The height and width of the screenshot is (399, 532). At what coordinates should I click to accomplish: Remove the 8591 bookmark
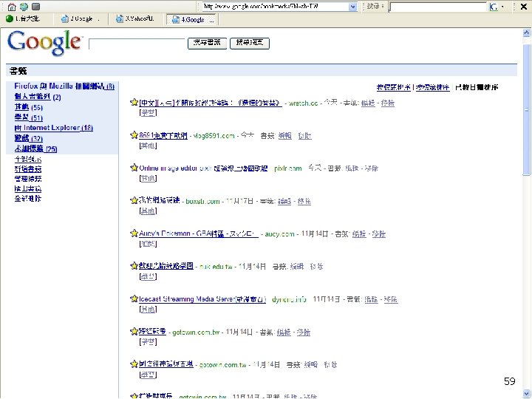point(304,136)
